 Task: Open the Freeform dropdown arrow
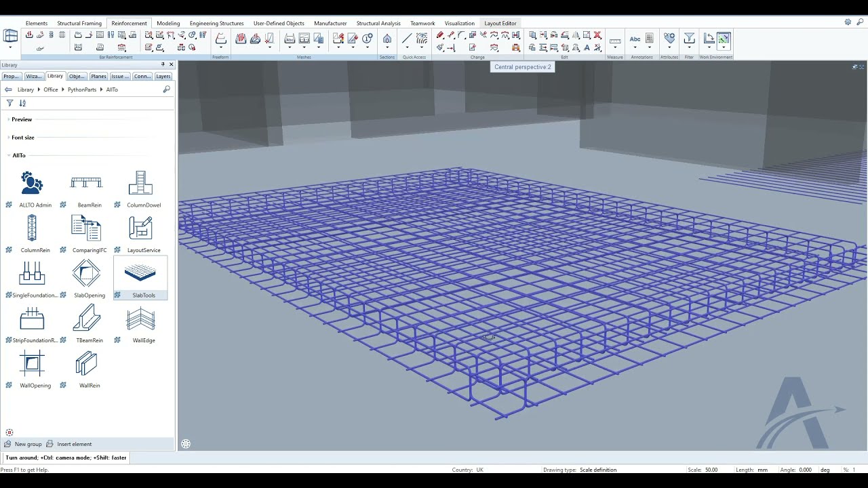pos(220,48)
